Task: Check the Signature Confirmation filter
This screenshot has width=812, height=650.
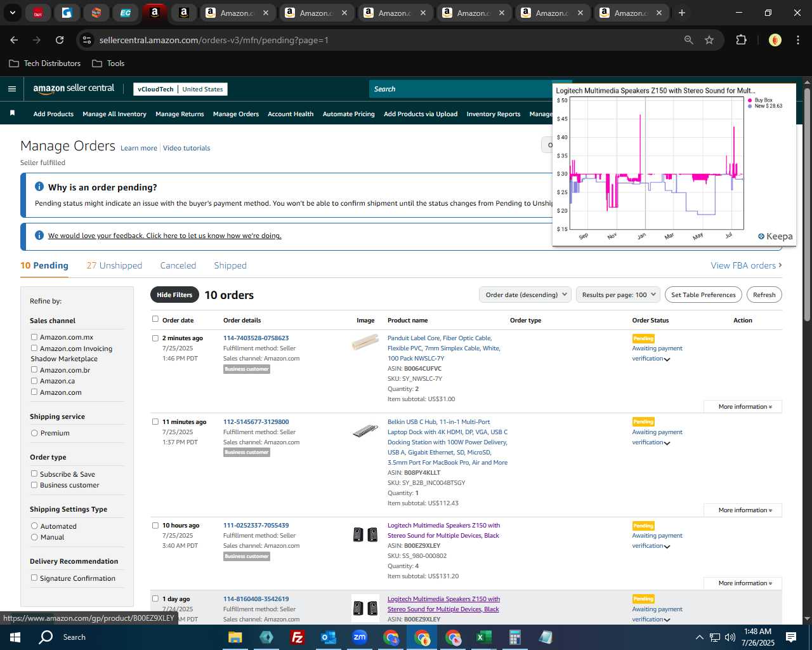Action: 34,578
